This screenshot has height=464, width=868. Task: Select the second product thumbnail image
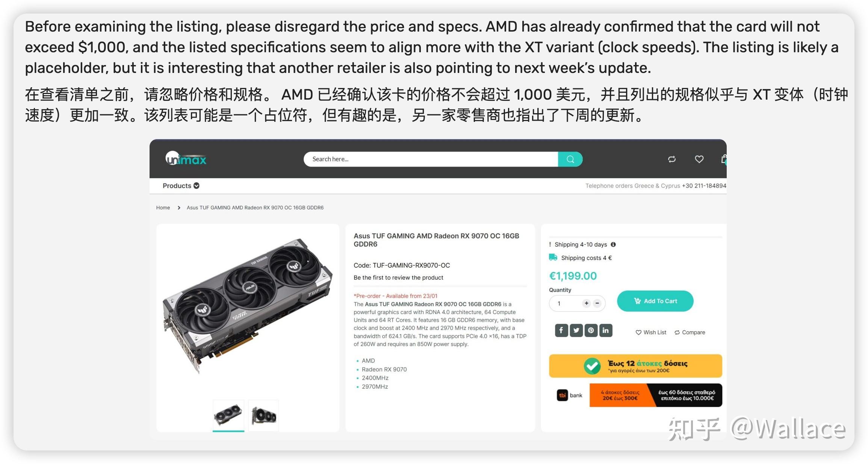point(263,415)
